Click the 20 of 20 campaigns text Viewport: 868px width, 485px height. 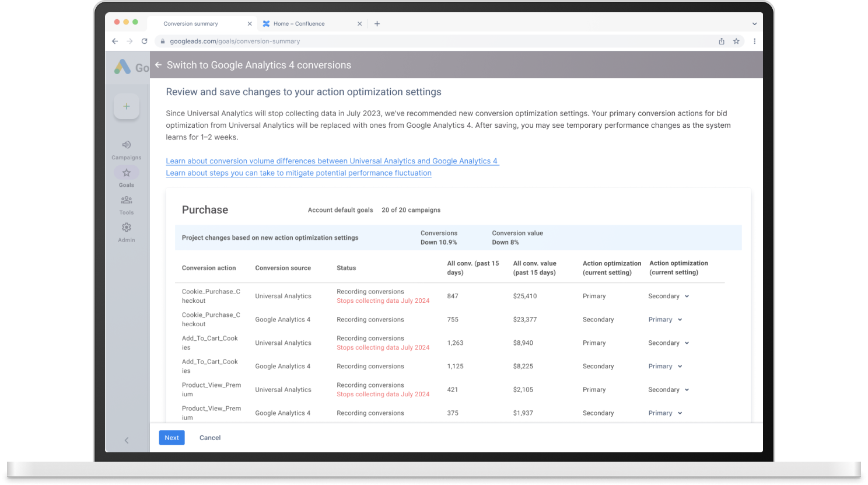411,210
